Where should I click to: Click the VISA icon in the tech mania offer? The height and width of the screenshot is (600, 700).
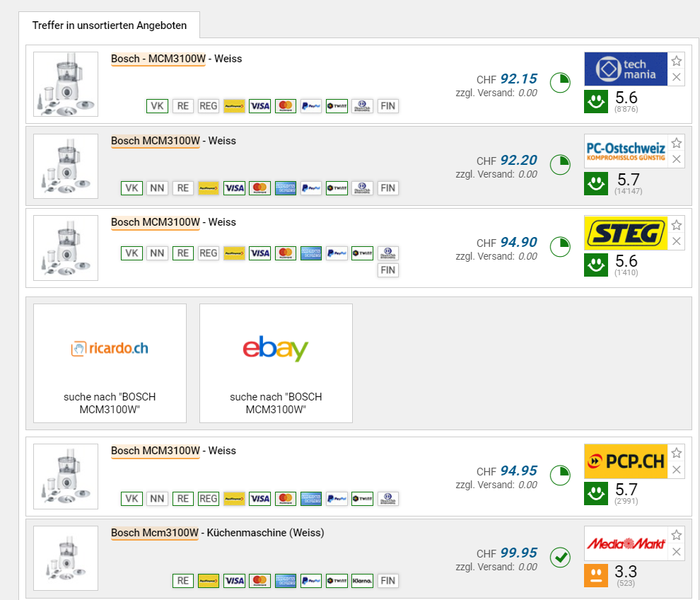point(259,106)
